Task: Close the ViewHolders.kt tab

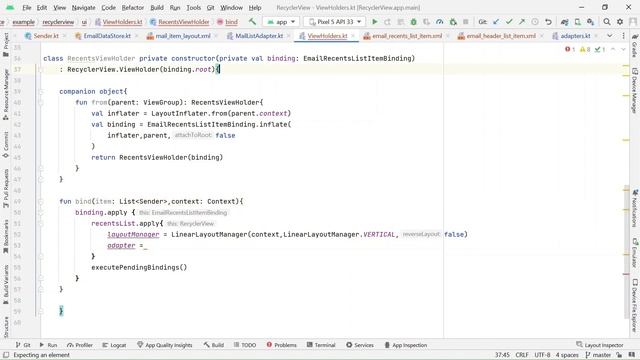Action: pyautogui.click(x=353, y=36)
